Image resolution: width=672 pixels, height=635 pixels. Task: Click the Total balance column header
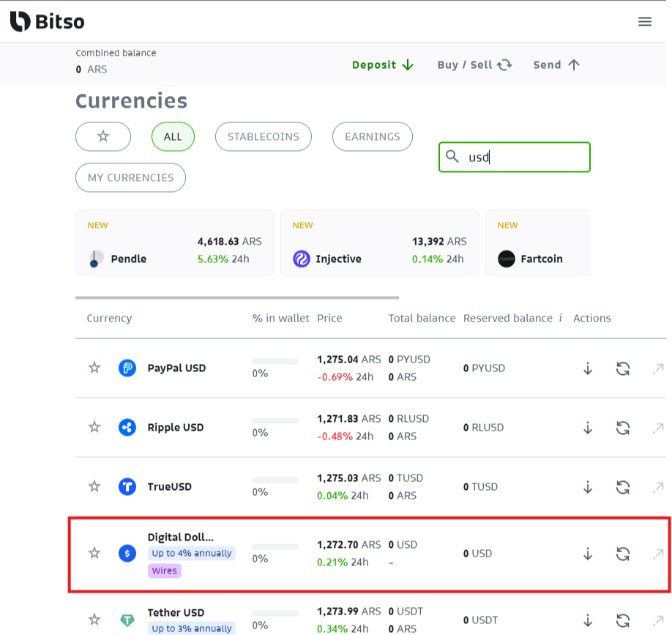pos(422,318)
